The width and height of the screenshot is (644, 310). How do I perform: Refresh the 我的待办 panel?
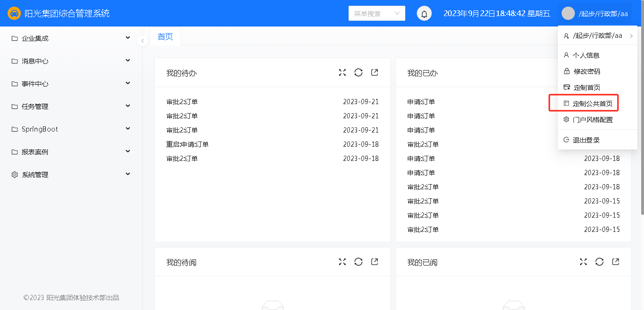[x=358, y=72]
